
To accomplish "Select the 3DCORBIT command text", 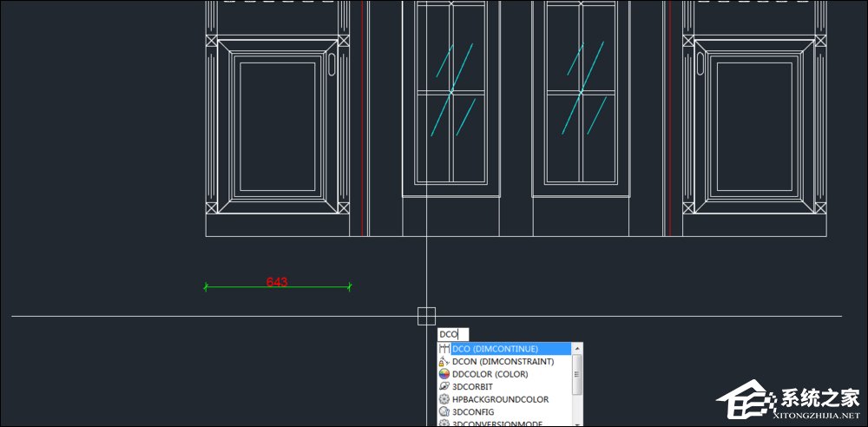I will point(472,386).
